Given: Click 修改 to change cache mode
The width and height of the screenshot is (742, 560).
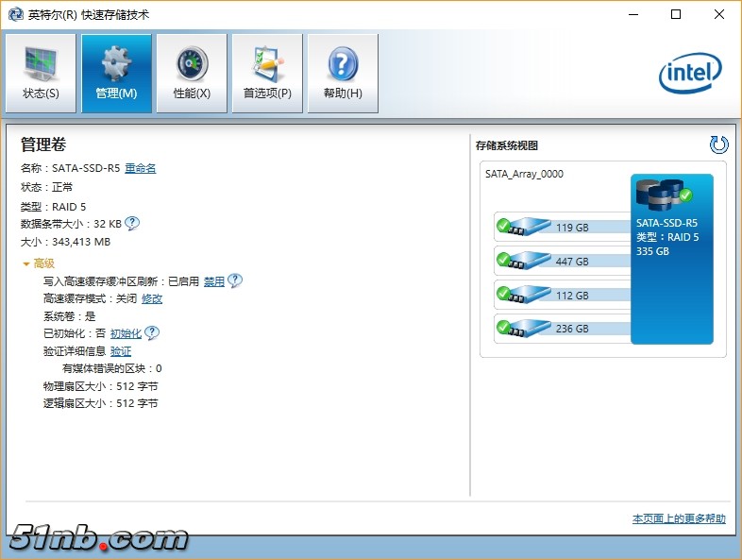Looking at the screenshot, I should coord(152,298).
